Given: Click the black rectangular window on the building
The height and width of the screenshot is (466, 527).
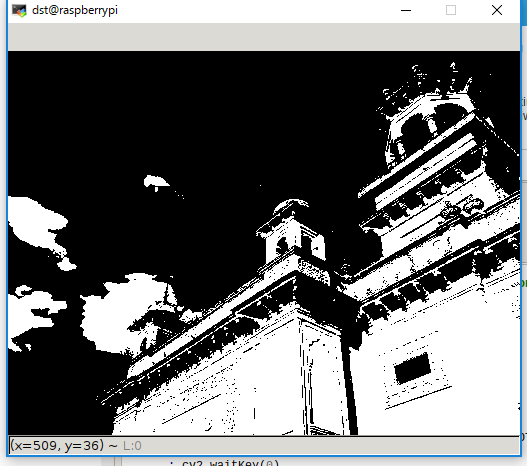Looking at the screenshot, I should (413, 369).
